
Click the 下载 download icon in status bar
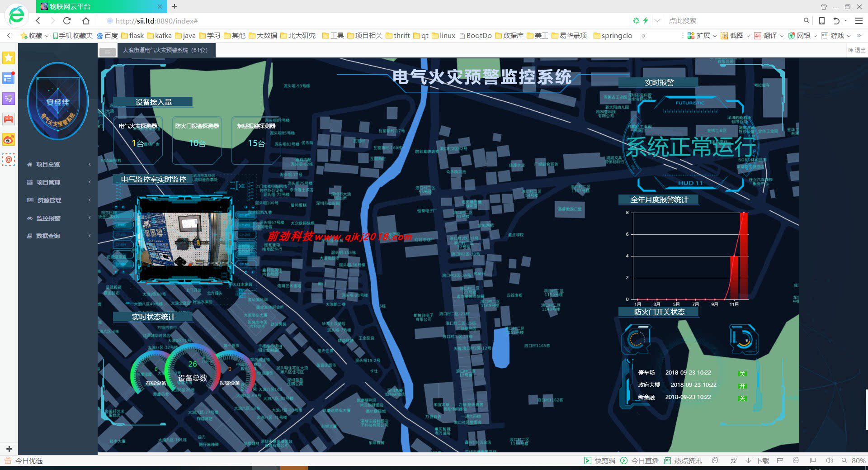[x=758, y=461]
